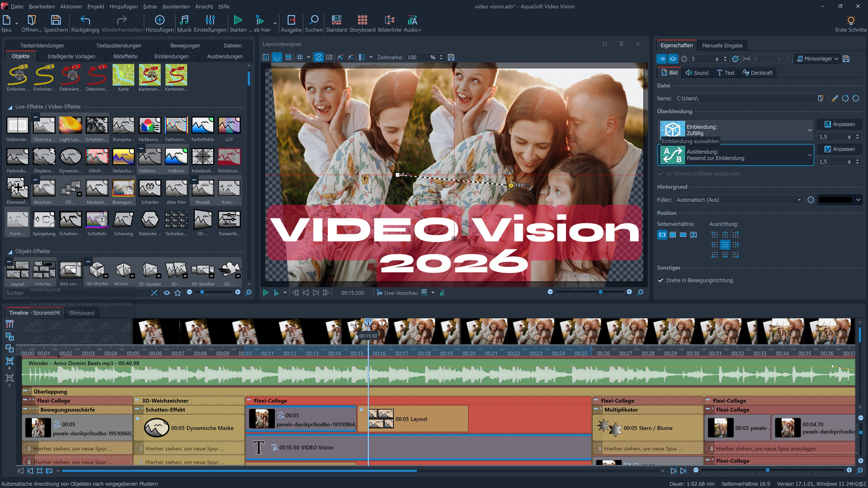Toggle Drehe in Bewegungsrichtung checkbox

(x=661, y=280)
